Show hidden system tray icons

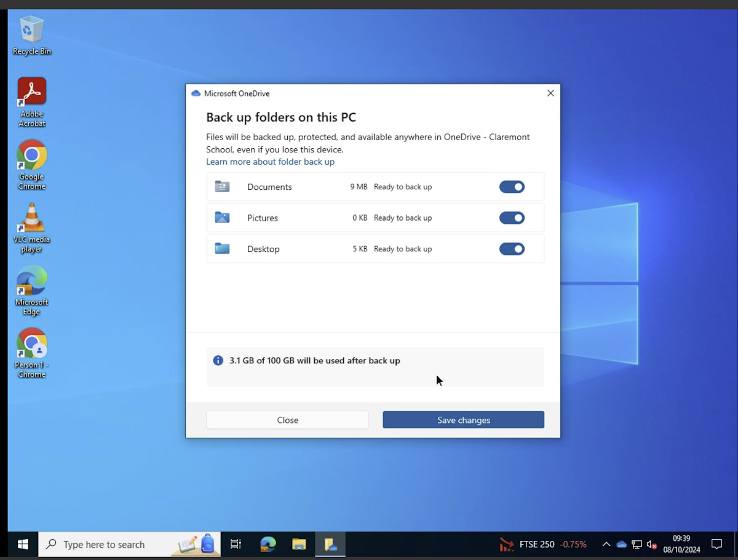pos(606,545)
